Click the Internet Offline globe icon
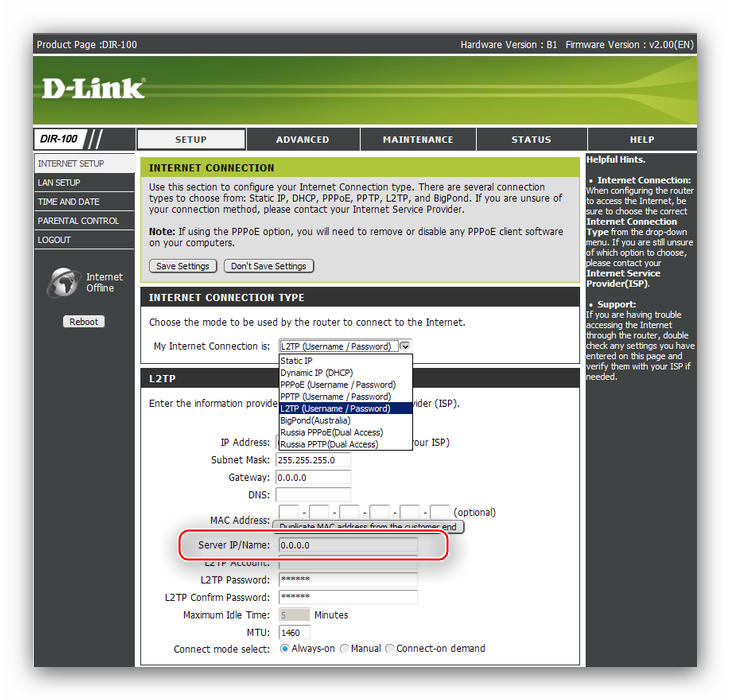 (x=63, y=282)
